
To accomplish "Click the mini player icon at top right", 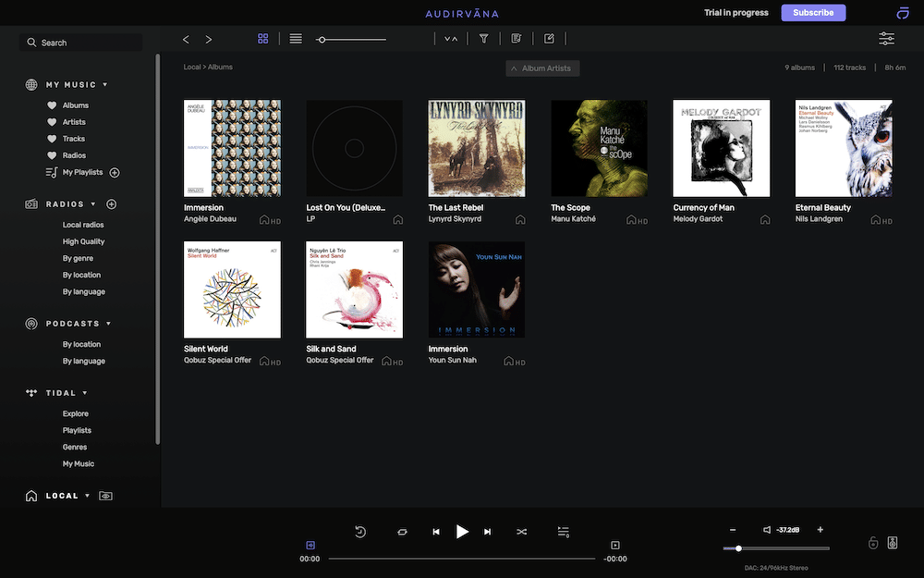I will tap(903, 13).
